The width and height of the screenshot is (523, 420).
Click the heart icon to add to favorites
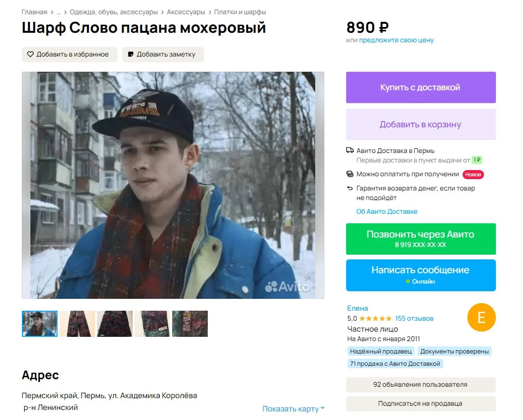[x=30, y=54]
